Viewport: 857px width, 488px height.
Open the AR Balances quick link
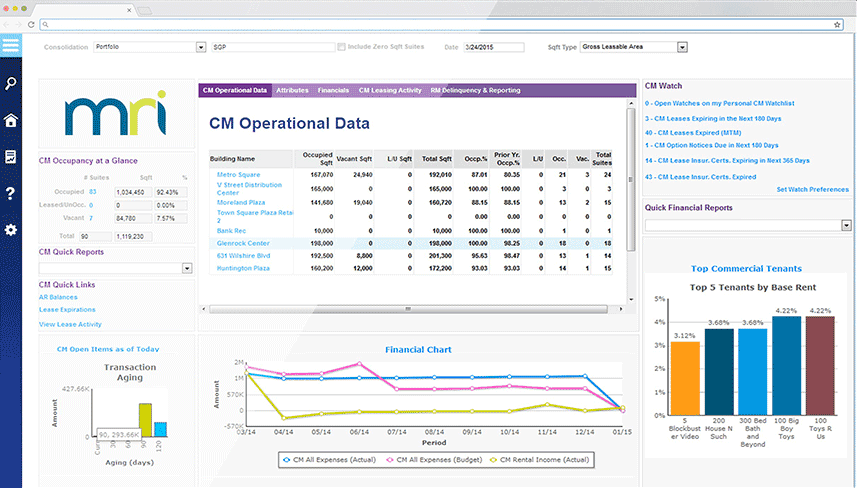coord(58,297)
